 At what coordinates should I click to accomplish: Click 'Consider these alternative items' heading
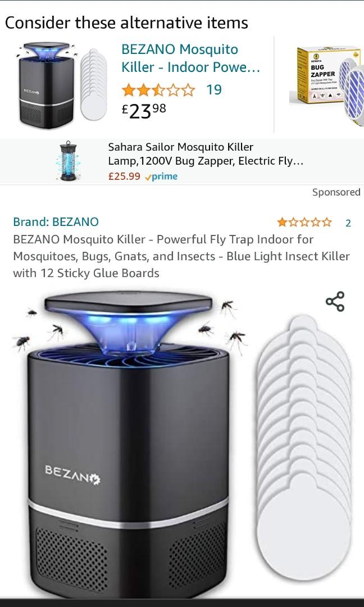coord(126,23)
